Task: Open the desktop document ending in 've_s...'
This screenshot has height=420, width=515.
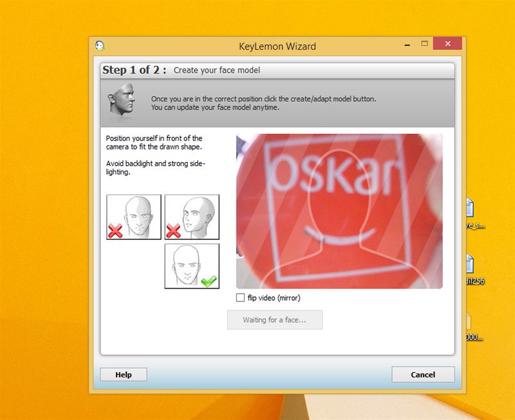Action: pyautogui.click(x=469, y=209)
